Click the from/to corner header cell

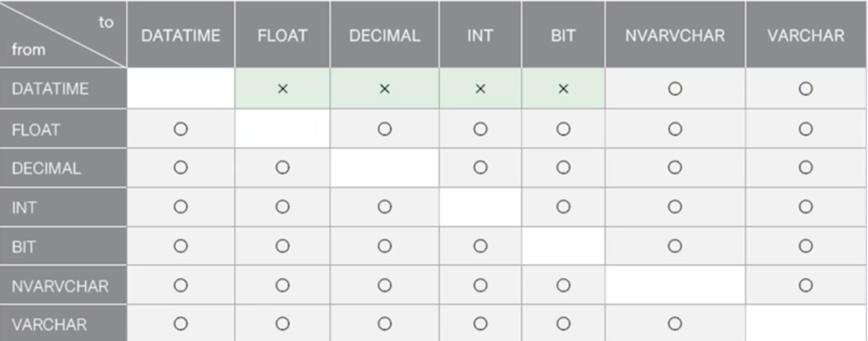63,35
